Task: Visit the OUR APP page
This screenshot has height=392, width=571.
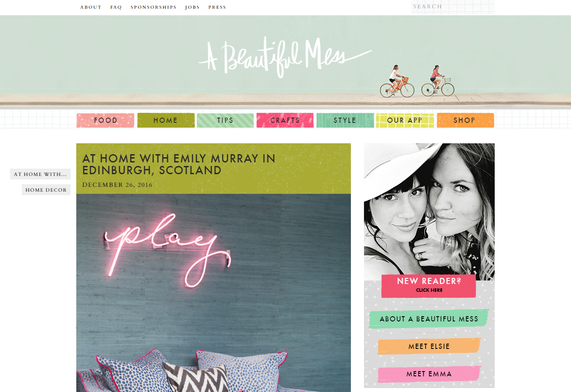Action: (405, 120)
